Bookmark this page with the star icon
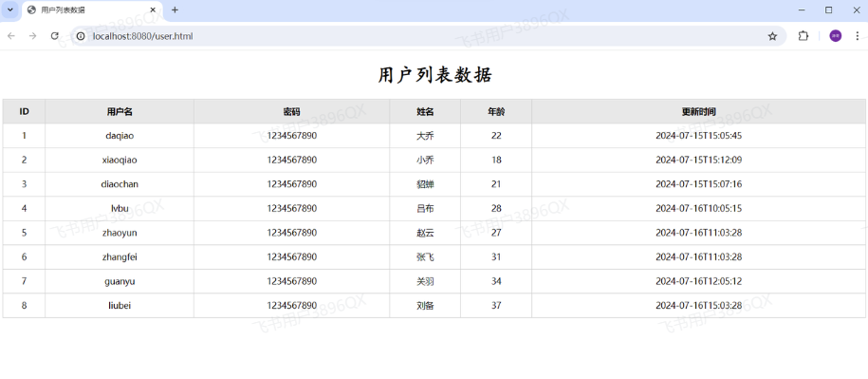Viewport: 868px width, 379px height. click(x=772, y=36)
